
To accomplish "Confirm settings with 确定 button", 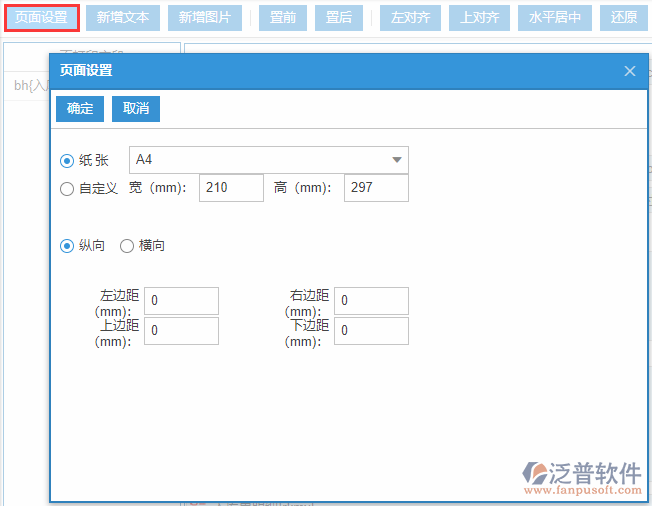I will click(80, 108).
